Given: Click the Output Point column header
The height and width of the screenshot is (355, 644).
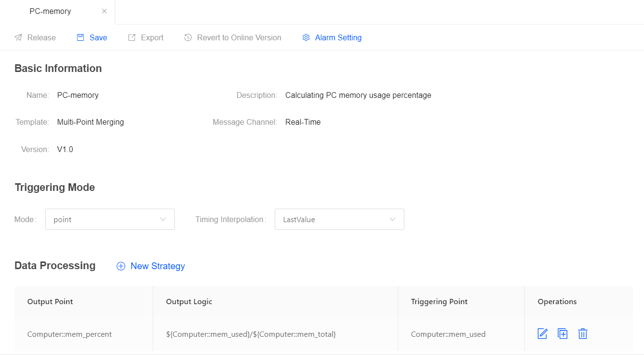Looking at the screenshot, I should pos(50,302).
